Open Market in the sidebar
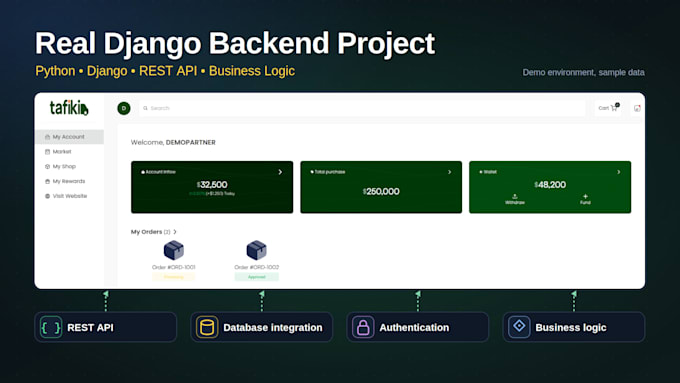 (69, 151)
